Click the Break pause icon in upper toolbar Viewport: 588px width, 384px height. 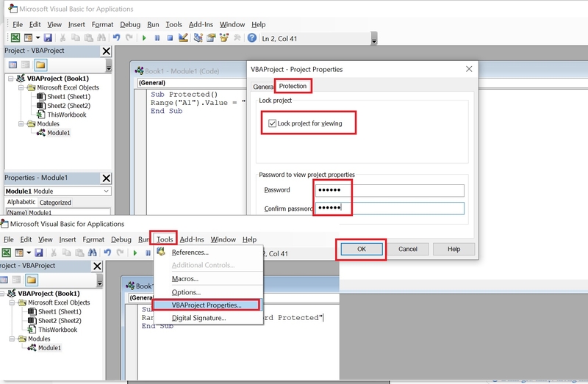(x=157, y=38)
